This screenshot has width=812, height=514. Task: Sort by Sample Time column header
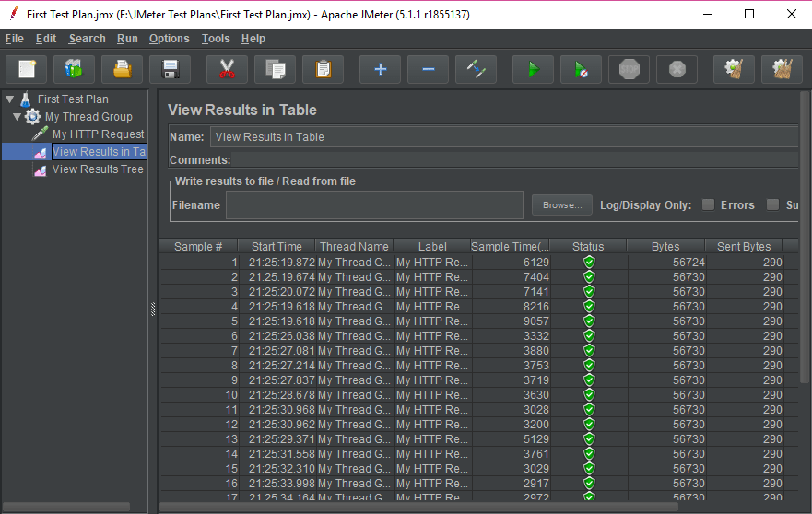(x=510, y=246)
